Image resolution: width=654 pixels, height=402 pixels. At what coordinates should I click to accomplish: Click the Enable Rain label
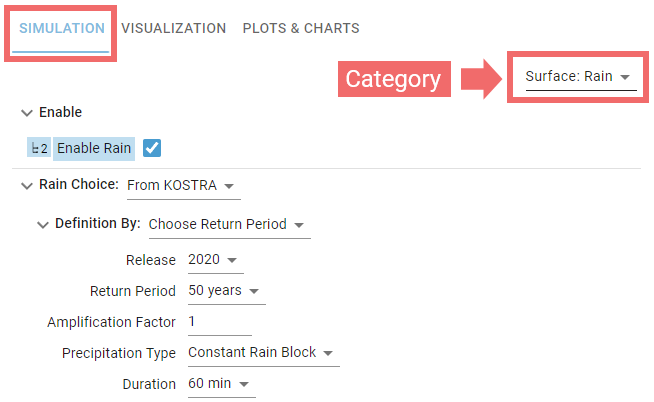pos(94,148)
